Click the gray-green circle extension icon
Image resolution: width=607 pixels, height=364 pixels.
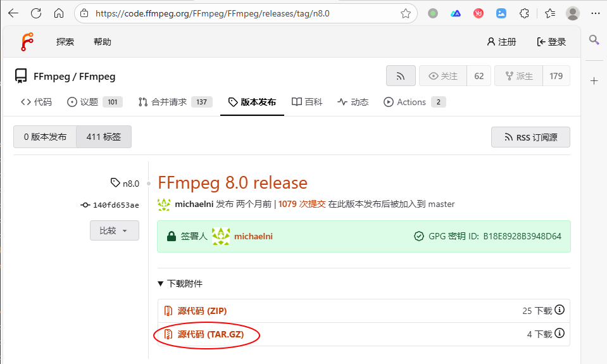tap(433, 13)
